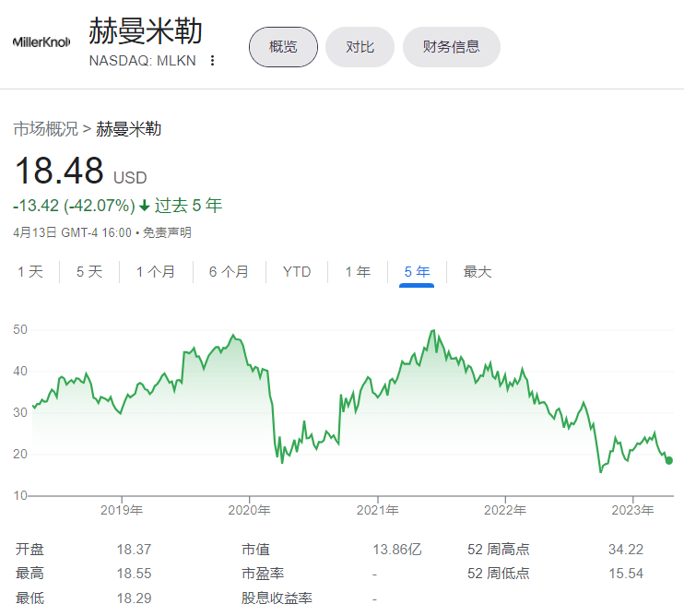Click the 2021年 axis label
Viewport: 684px width, 616px height.
point(377,510)
